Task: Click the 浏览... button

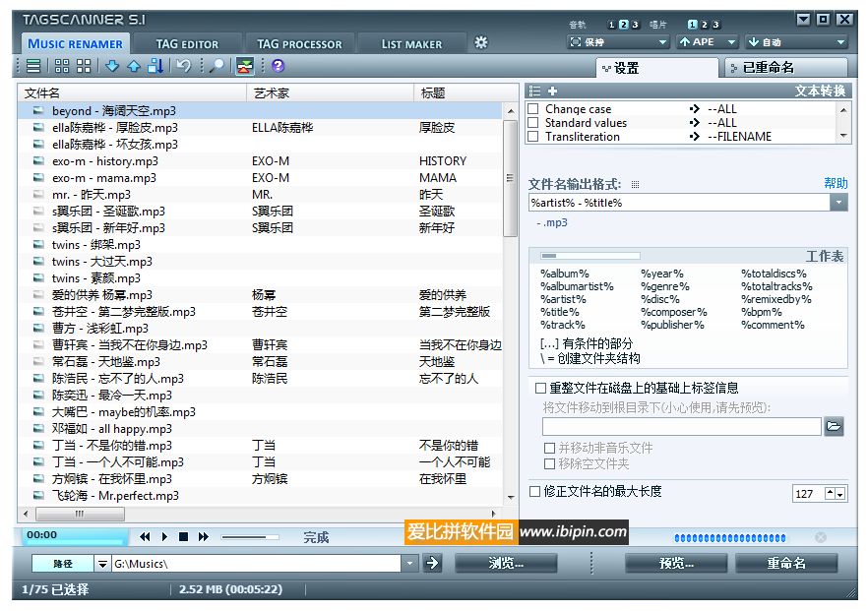Action: tap(506, 564)
